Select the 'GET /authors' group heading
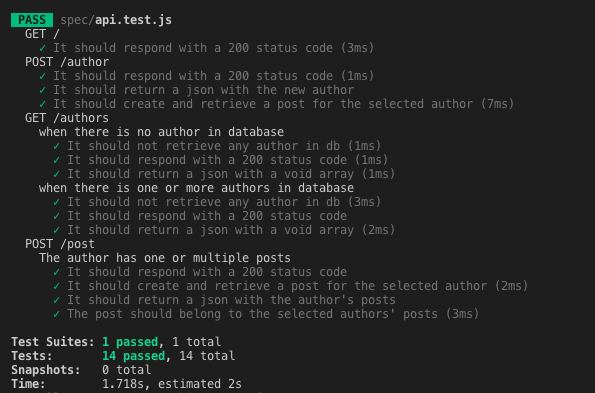This screenshot has height=393, width=595. pos(67,118)
